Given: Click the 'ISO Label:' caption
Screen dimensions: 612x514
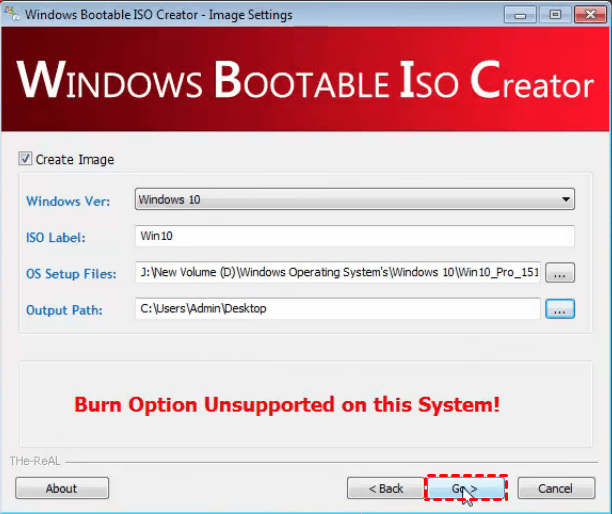Looking at the screenshot, I should 55,237.
